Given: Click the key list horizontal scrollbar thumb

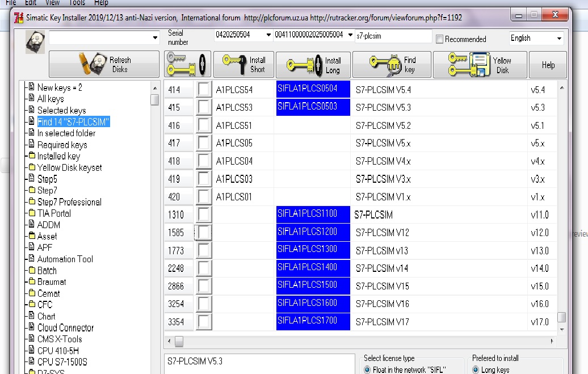Looking at the screenshot, I should (179, 341).
